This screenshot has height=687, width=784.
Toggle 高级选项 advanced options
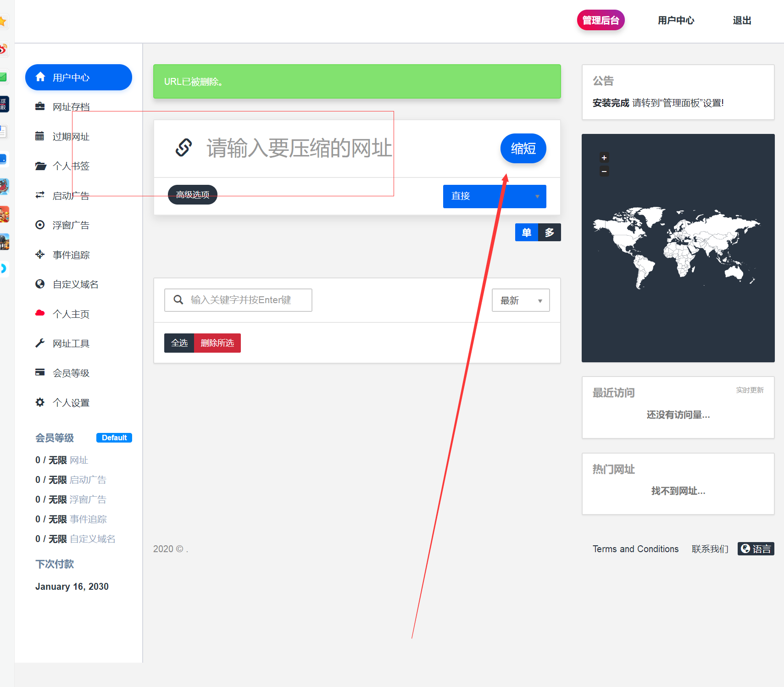pyautogui.click(x=193, y=195)
